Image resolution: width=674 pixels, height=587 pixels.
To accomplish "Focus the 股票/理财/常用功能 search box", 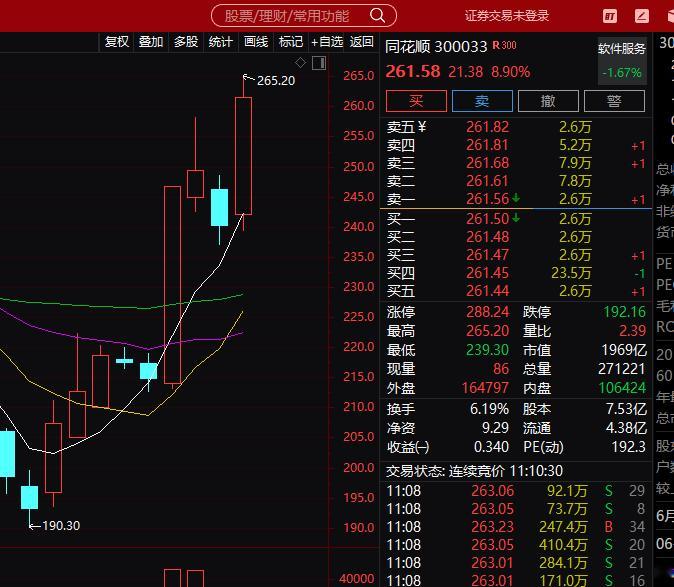I will click(303, 16).
